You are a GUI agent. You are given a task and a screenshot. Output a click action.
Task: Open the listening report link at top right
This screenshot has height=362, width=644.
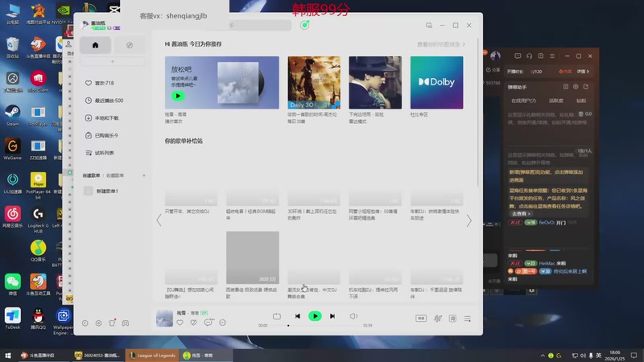click(x=441, y=44)
